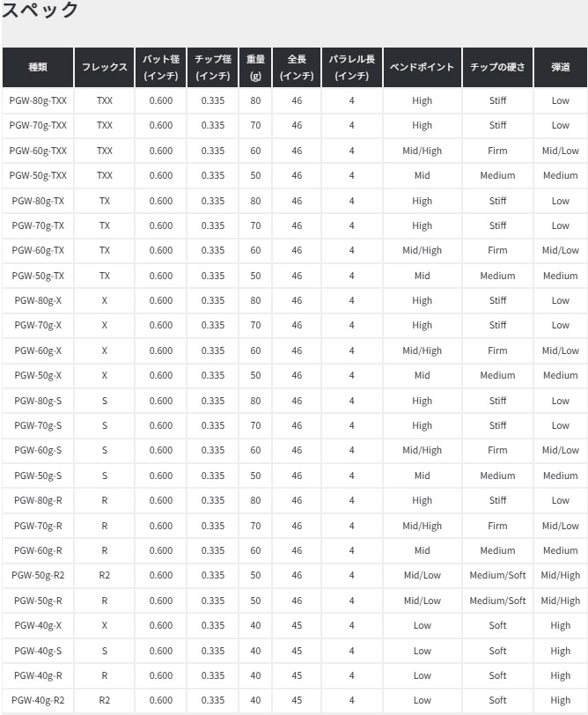
Task: Click the 種類 column header
Action: [38, 67]
